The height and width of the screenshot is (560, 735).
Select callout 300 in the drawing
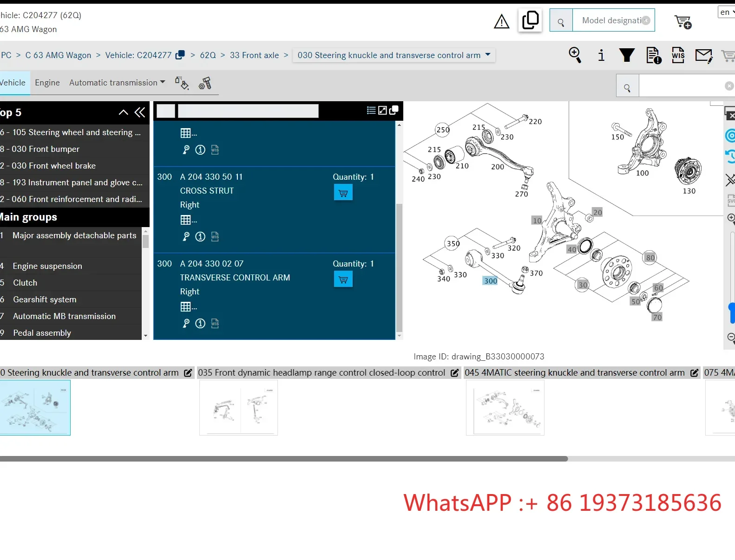point(491,280)
